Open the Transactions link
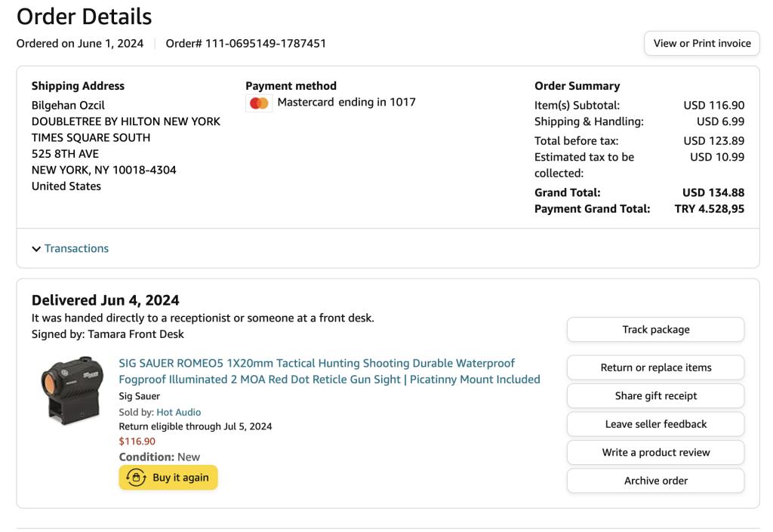Image resolution: width=773 pixels, height=532 pixels. tap(76, 248)
